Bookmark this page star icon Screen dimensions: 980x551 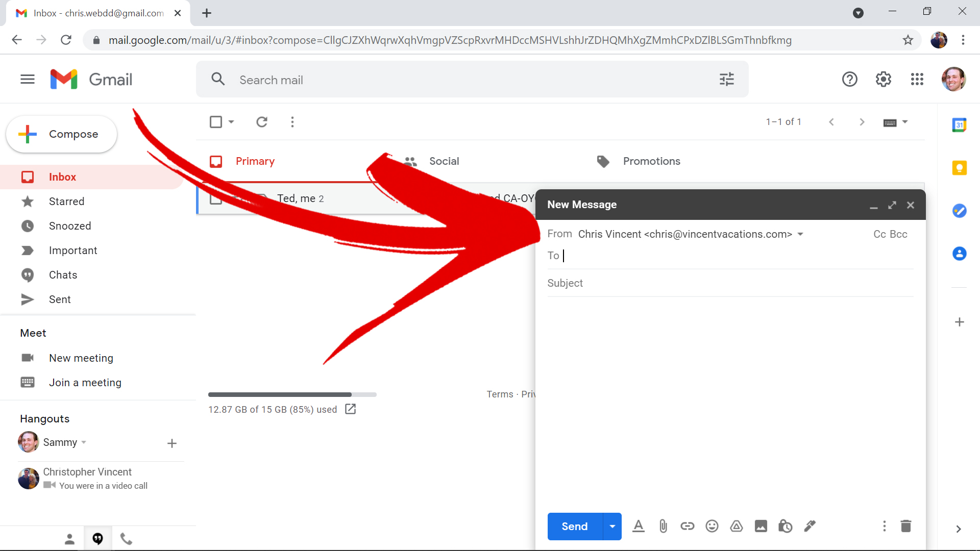point(908,40)
